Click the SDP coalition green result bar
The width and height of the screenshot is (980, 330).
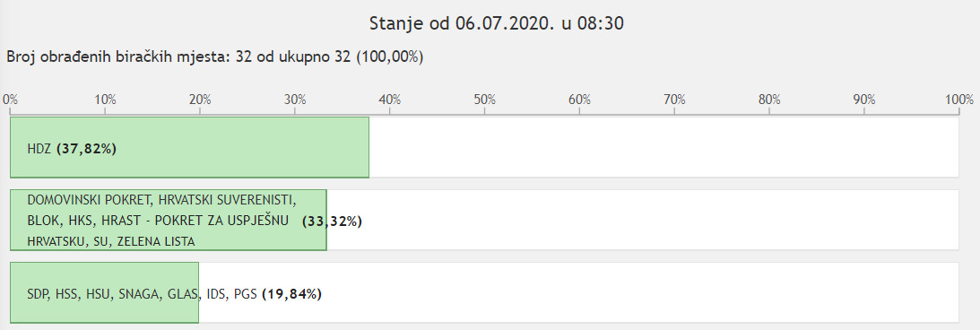click(104, 292)
